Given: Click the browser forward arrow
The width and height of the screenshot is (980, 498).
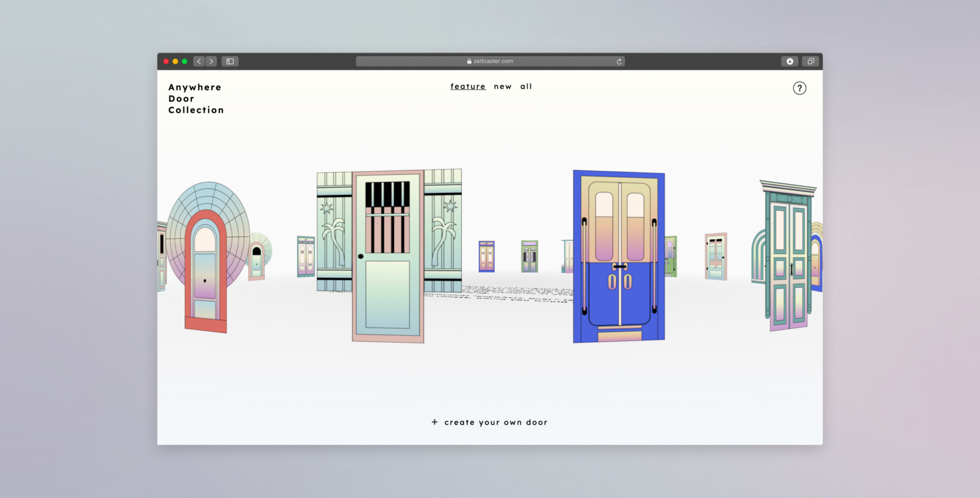Looking at the screenshot, I should point(211,61).
